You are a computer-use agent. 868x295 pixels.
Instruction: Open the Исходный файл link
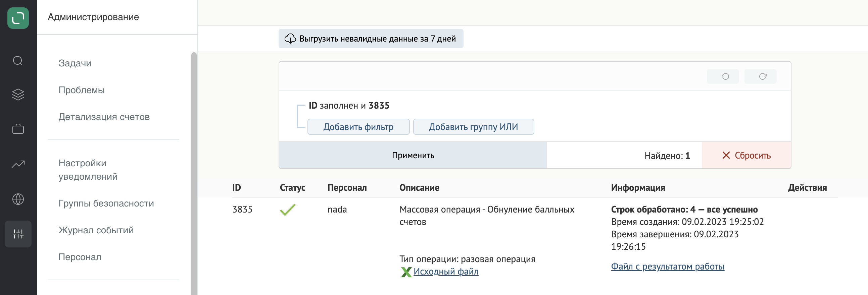[446, 272]
